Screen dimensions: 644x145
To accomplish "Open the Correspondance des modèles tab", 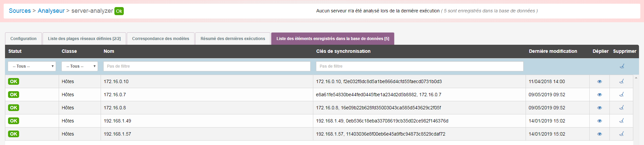I will pos(160,39).
